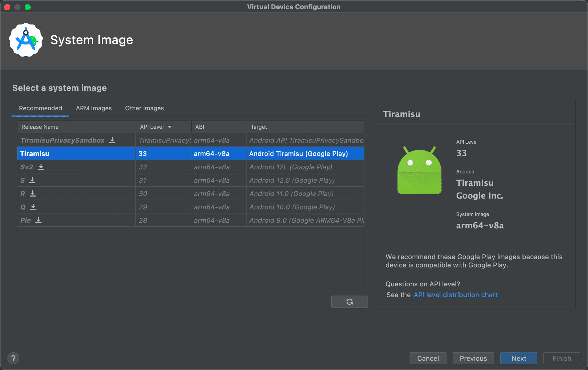Download the TiramisuPrivacySandbox system image
Image resolution: width=588 pixels, height=370 pixels.
(112, 140)
